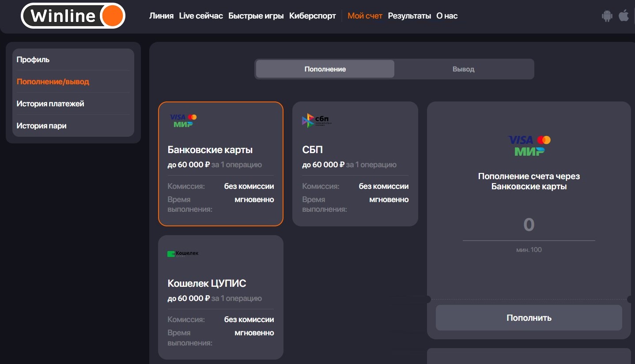Viewport: 635px width, 364px height.
Task: Click 'без комиссии' in Кошелек ЦУПИС card
Action: tap(249, 319)
